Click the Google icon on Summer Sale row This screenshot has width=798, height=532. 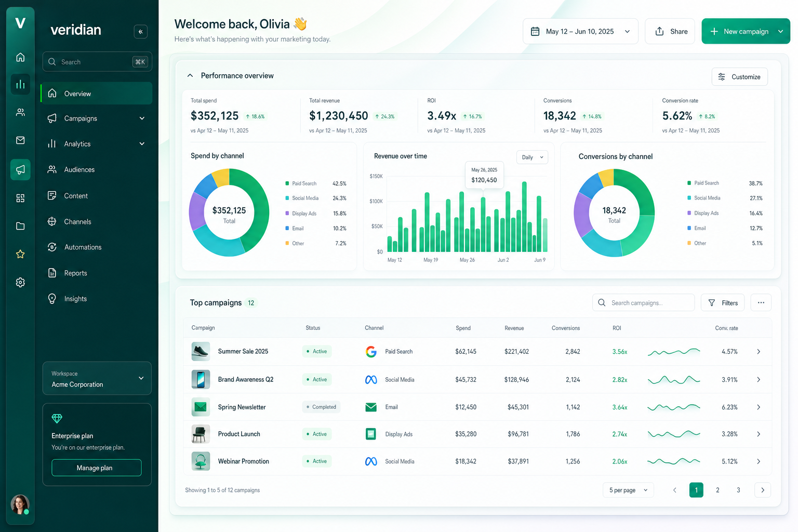pos(371,352)
